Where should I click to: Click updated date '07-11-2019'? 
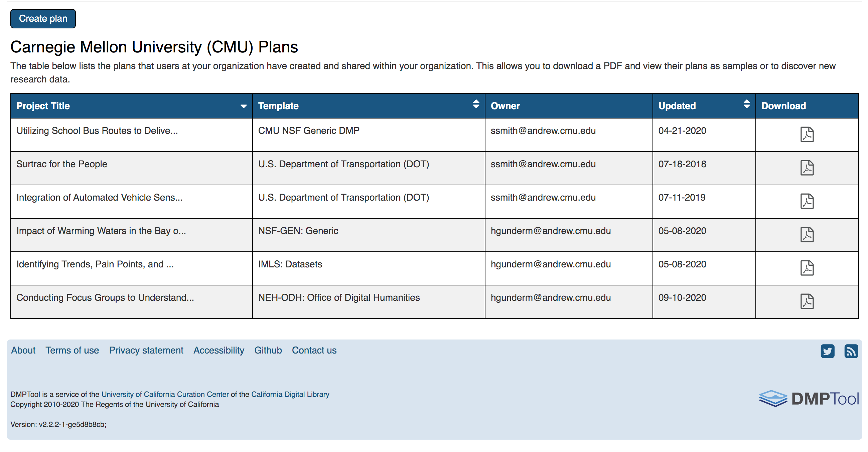[682, 197]
